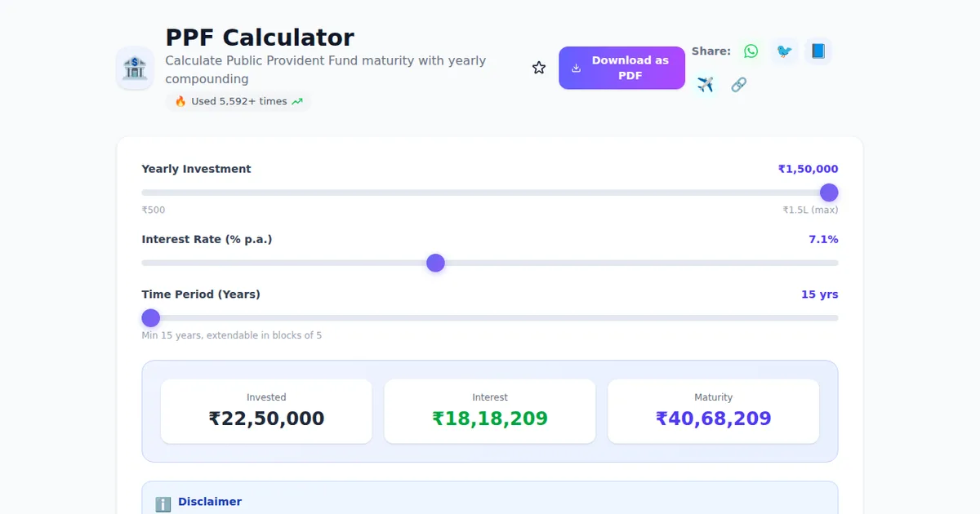The image size is (980, 514).
Task: Select the Interest Rate slider handle
Action: [435, 263]
